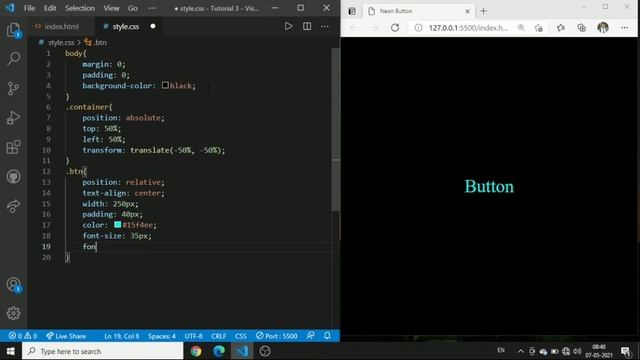
Task: Open the round recorder app in taskbar
Action: pos(265,351)
